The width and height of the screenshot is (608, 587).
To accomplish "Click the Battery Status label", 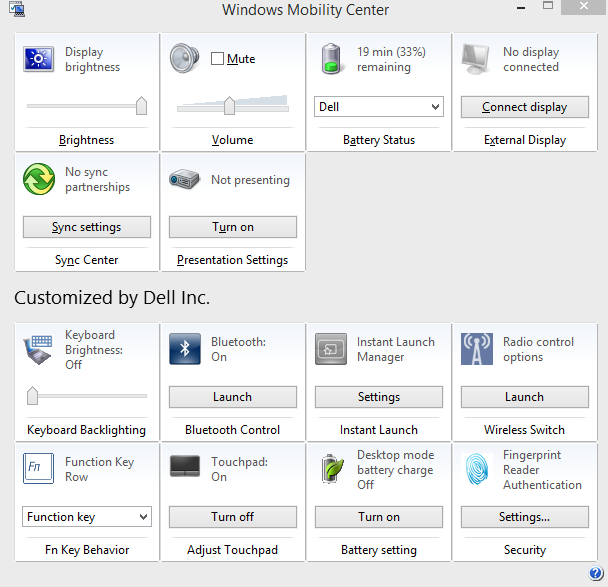I will pos(379,140).
